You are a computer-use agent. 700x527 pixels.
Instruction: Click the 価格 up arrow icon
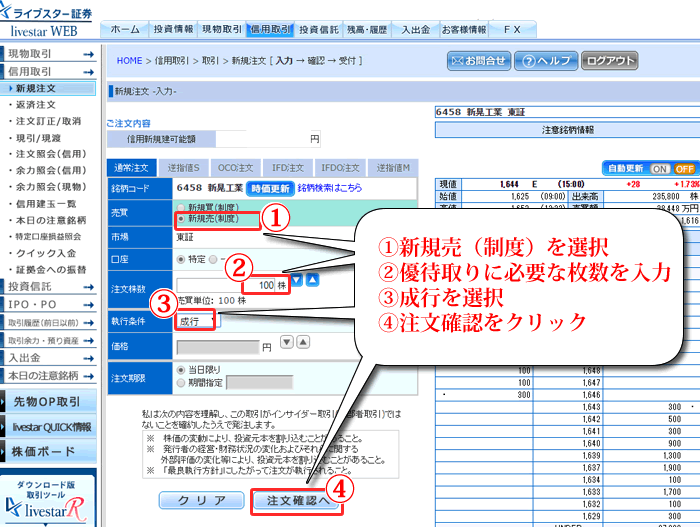coord(301,342)
